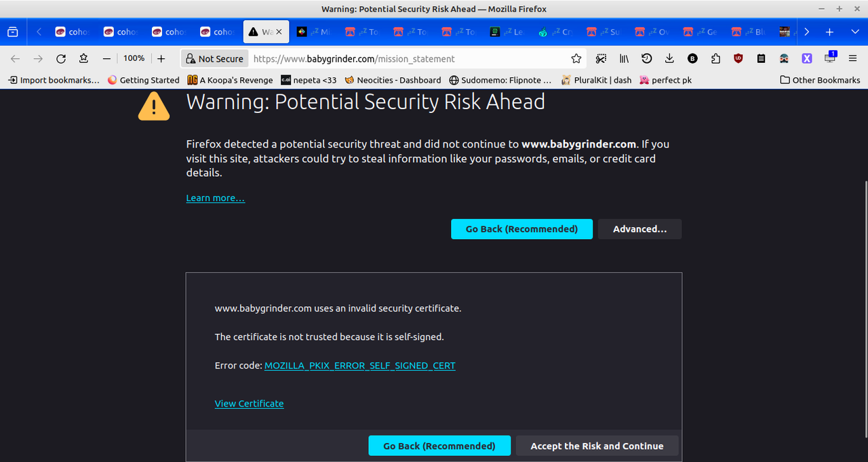Close the active Warning tab

coord(279,32)
